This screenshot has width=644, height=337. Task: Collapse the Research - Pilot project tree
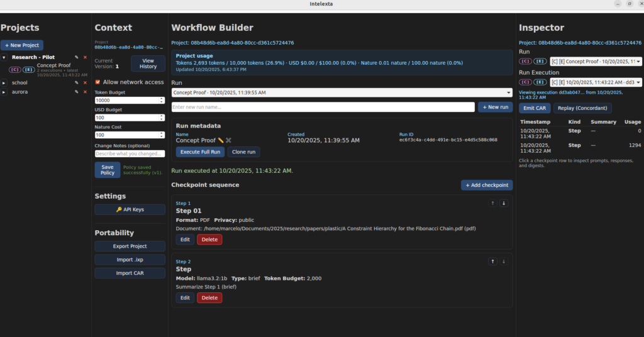pos(4,57)
